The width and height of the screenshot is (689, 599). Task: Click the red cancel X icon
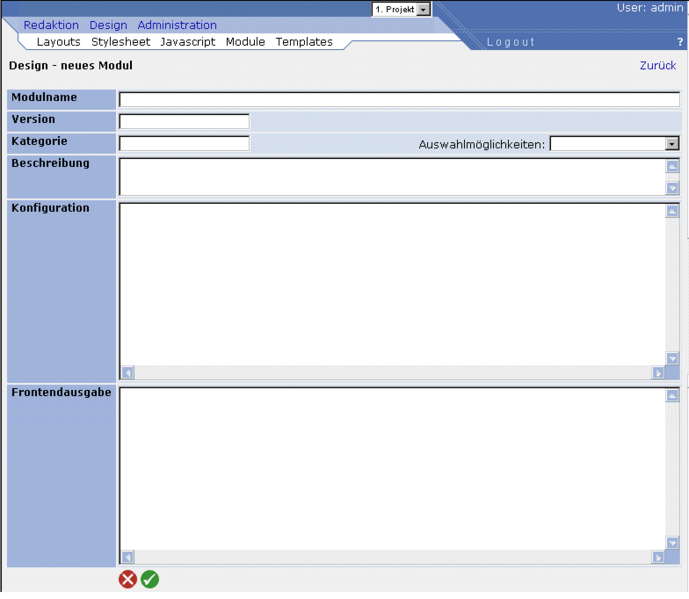click(127, 579)
